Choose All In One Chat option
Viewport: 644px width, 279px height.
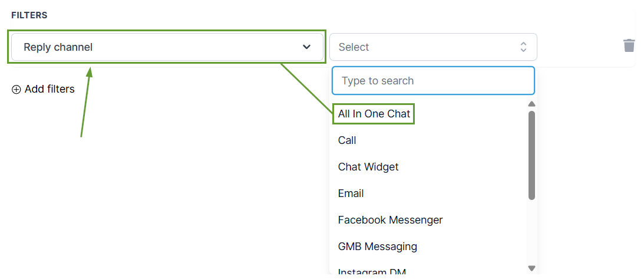click(374, 114)
